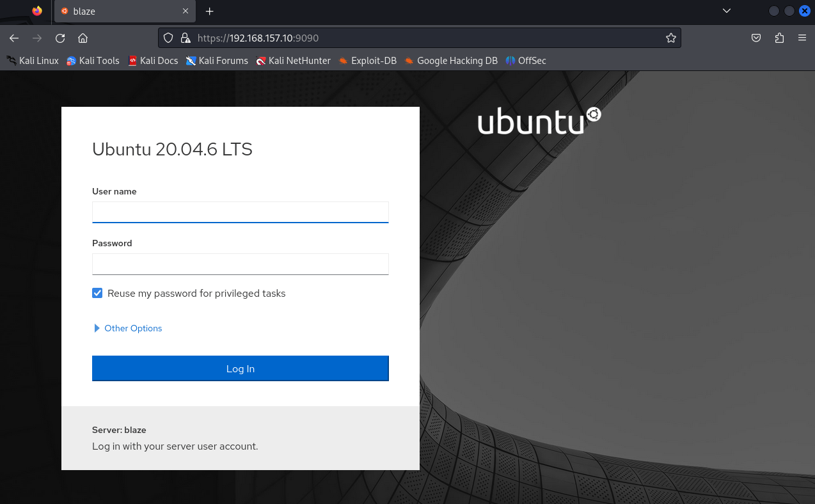Open a new browser tab
This screenshot has height=504, width=815.
tap(209, 12)
